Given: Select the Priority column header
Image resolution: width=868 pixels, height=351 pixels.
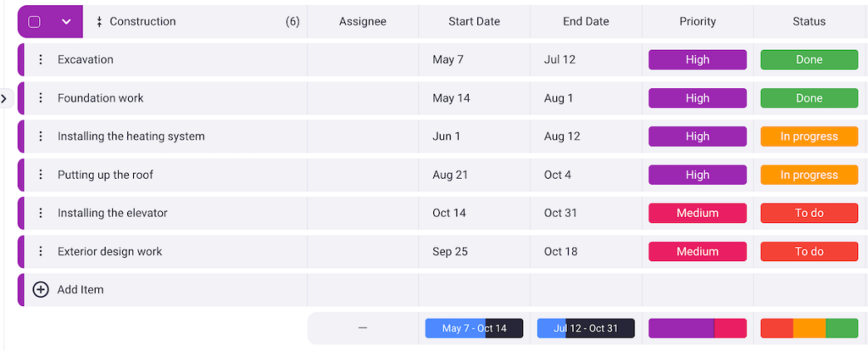Looking at the screenshot, I should pos(697,22).
